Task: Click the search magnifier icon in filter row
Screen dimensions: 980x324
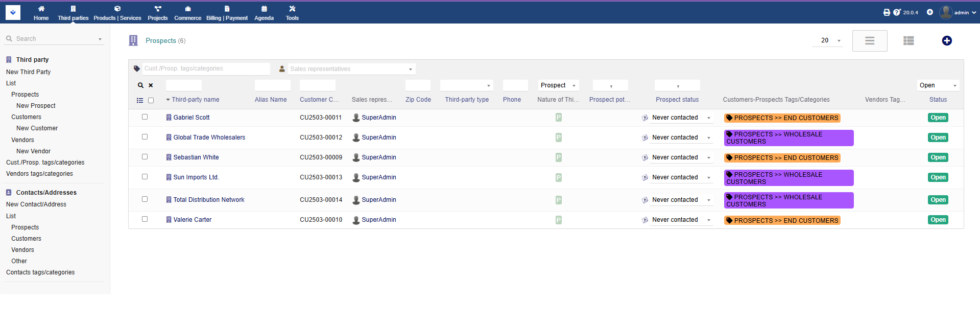Action: [x=140, y=85]
